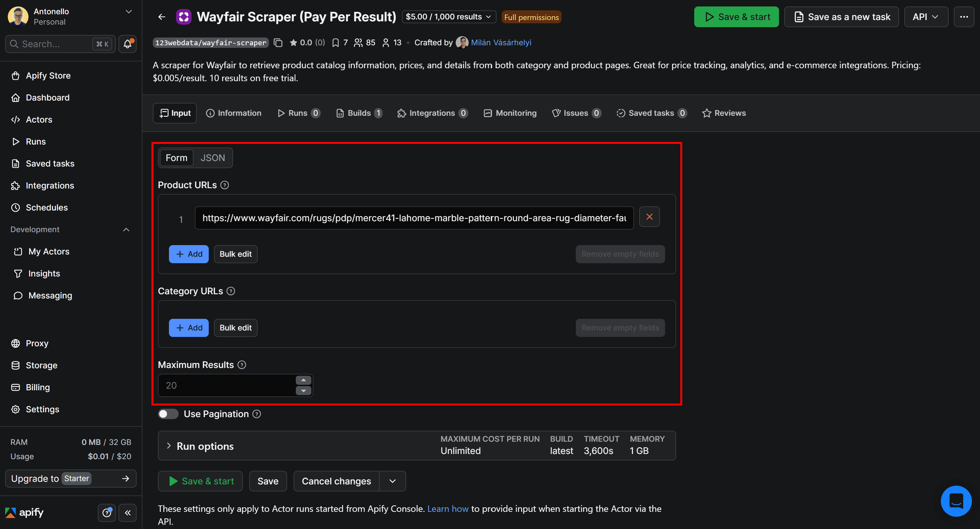
Task: Open Messaging in sidebar
Action: click(50, 296)
